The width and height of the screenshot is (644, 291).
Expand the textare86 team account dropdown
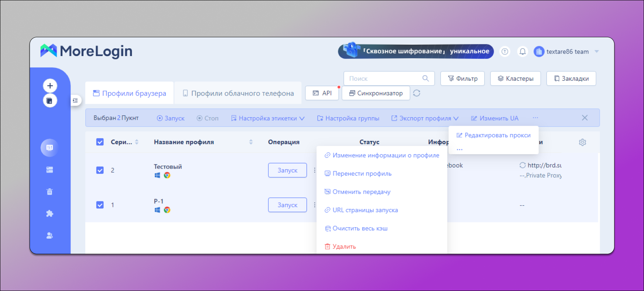[x=596, y=52]
